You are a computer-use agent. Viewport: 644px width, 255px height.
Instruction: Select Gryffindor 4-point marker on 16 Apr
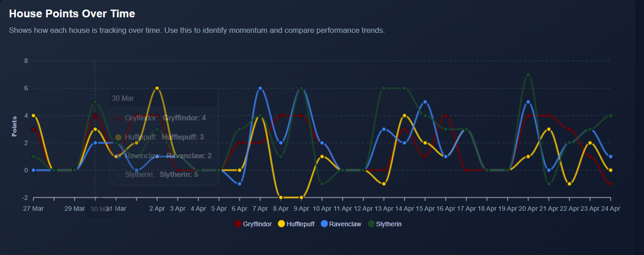pyautogui.click(x=445, y=115)
